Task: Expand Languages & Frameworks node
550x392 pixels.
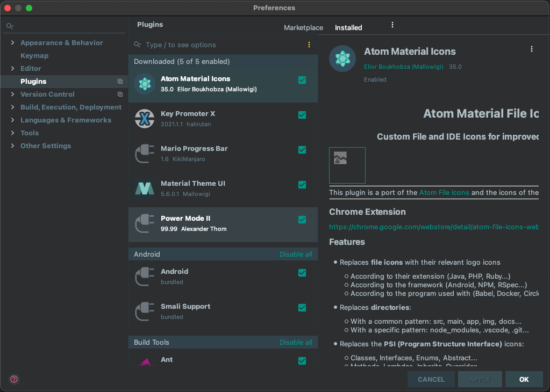Action: (x=12, y=120)
